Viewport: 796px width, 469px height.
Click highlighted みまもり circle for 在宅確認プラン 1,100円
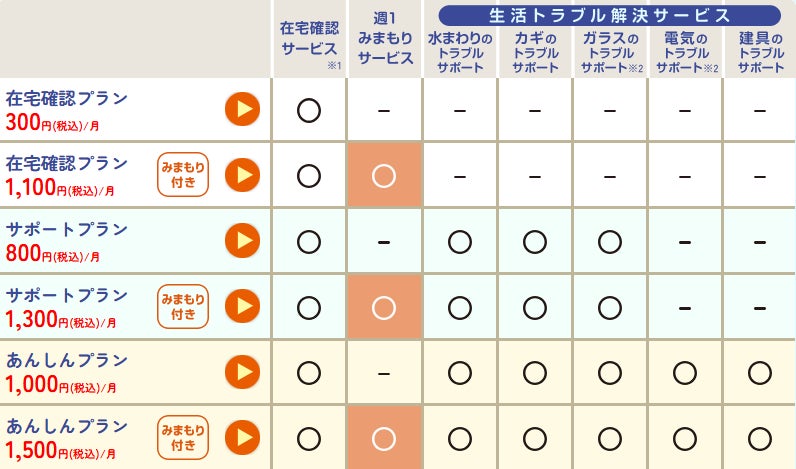click(385, 175)
